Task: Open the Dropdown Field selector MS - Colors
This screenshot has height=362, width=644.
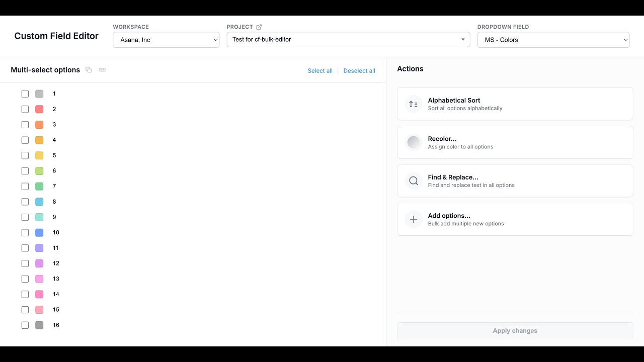Action: coord(553,40)
